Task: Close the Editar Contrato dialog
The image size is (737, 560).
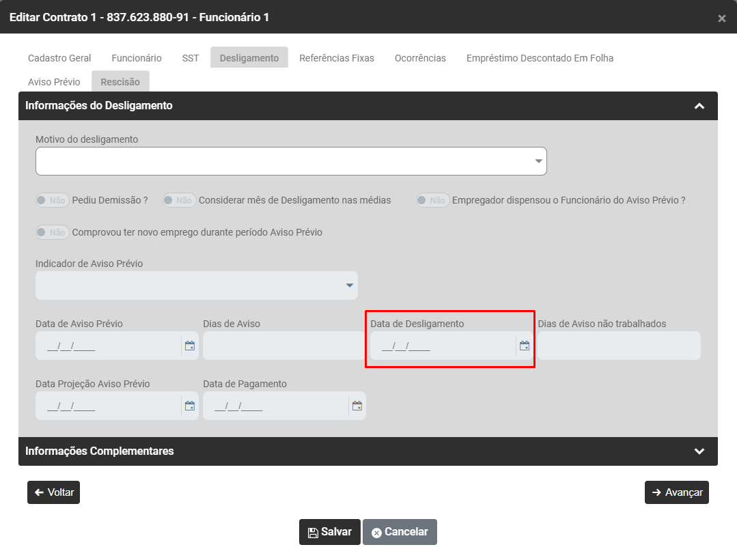Action: [x=721, y=18]
